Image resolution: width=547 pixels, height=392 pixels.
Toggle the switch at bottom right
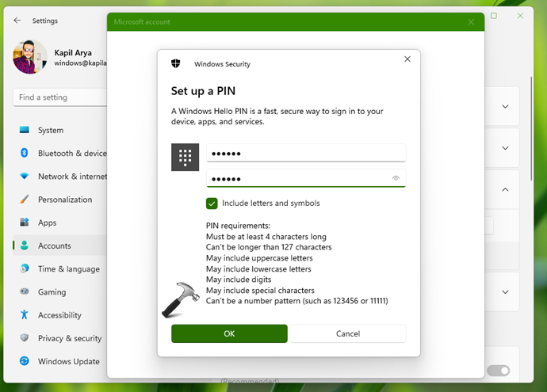498,371
